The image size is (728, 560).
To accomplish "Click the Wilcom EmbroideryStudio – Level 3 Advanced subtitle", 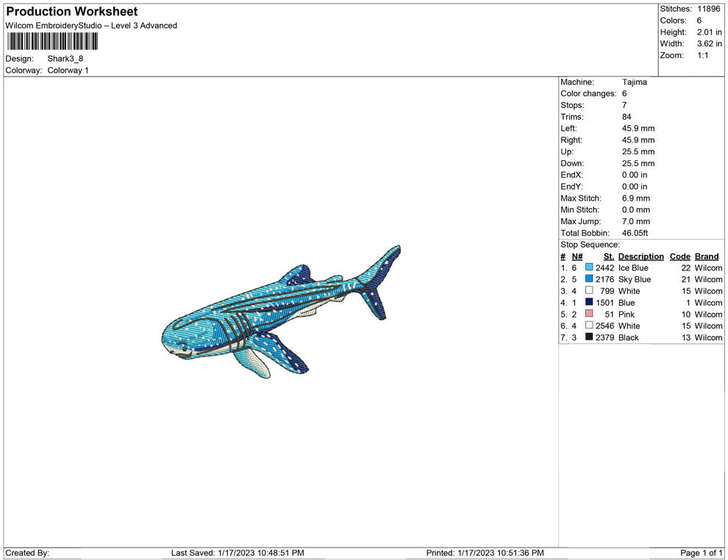I will 91,26.
